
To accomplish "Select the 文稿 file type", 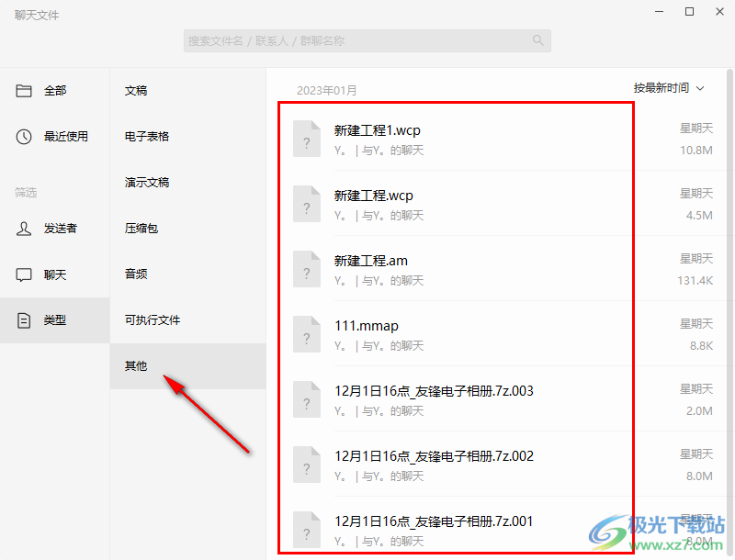I will pyautogui.click(x=135, y=90).
